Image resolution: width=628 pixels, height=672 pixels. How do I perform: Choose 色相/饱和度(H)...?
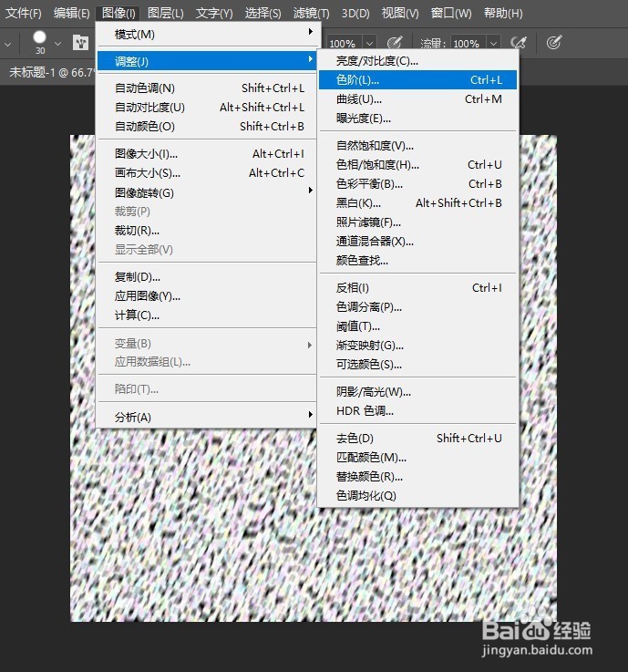417,164
